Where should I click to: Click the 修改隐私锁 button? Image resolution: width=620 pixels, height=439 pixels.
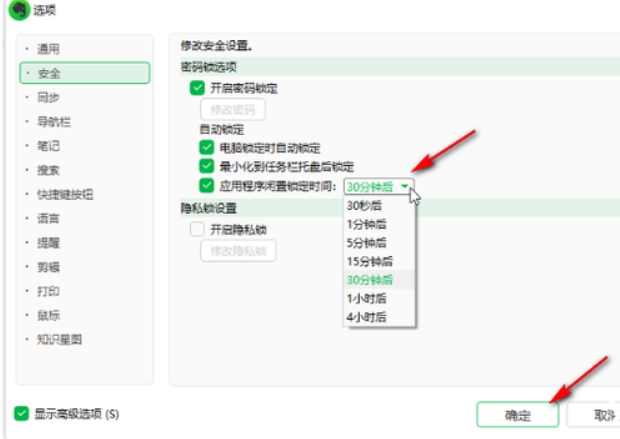[x=238, y=251]
